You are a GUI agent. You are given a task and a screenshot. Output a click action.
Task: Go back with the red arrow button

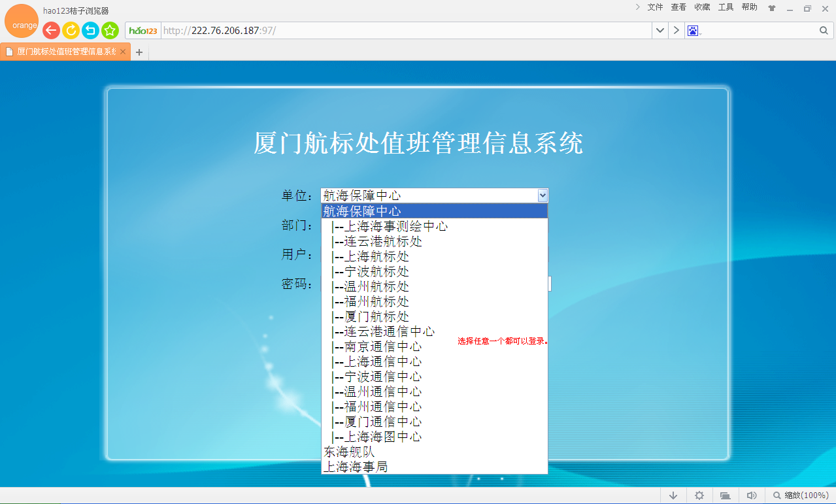[x=51, y=30]
